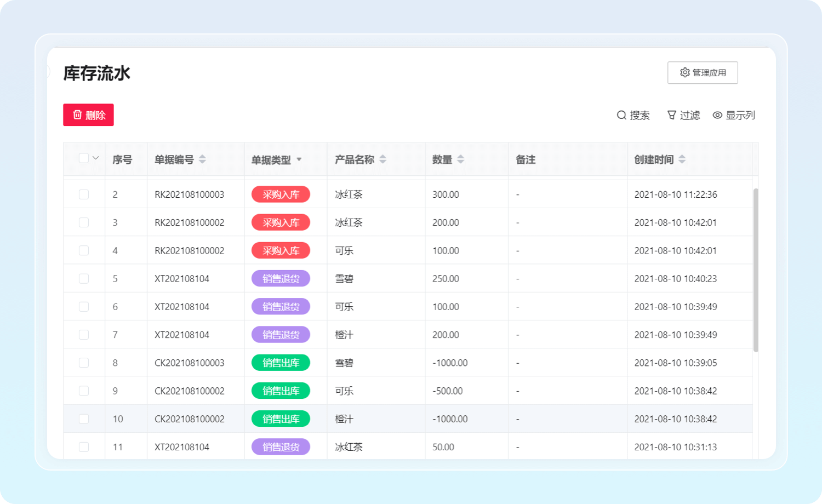Viewport: 822px width, 504px height.
Task: Click the gear icon in 管理应用
Action: (684, 72)
